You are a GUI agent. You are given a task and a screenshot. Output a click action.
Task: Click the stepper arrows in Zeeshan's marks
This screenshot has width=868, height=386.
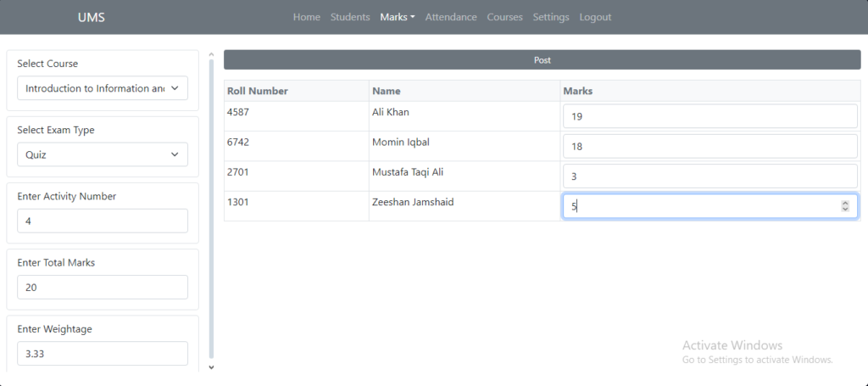[845, 206]
